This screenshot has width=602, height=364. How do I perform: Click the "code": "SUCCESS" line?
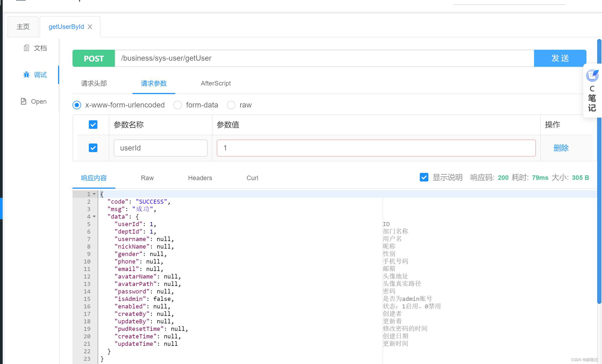click(139, 202)
